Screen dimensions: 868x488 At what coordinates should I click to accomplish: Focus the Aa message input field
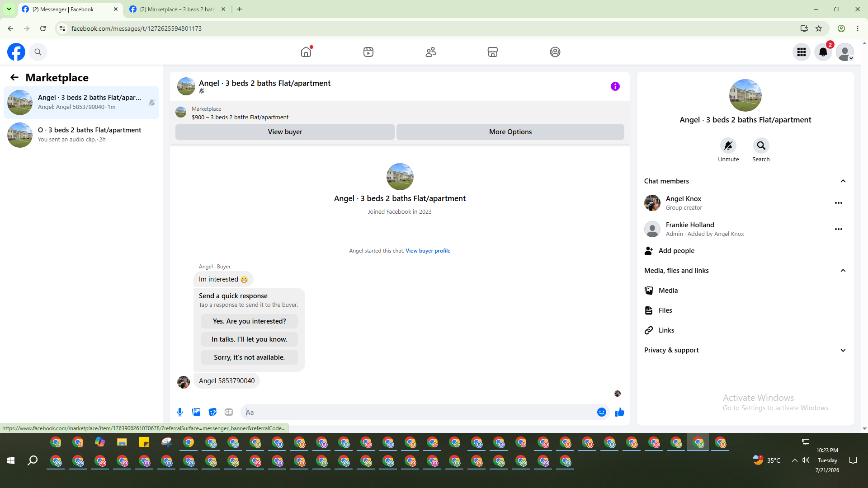click(x=419, y=412)
